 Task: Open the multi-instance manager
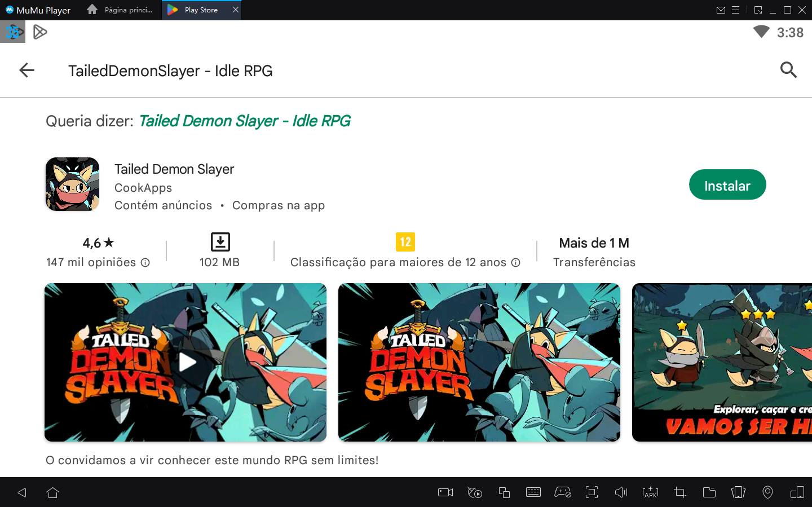pyautogui.click(x=504, y=492)
